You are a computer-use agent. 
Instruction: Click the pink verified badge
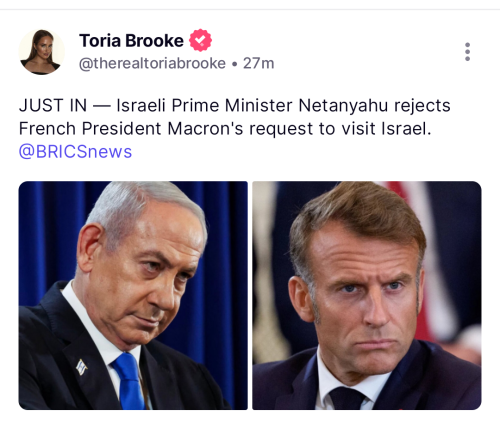(x=200, y=40)
